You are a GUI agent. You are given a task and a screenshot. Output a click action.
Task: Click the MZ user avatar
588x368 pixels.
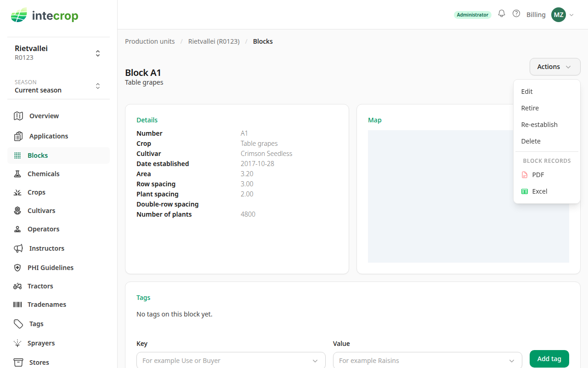click(x=559, y=15)
